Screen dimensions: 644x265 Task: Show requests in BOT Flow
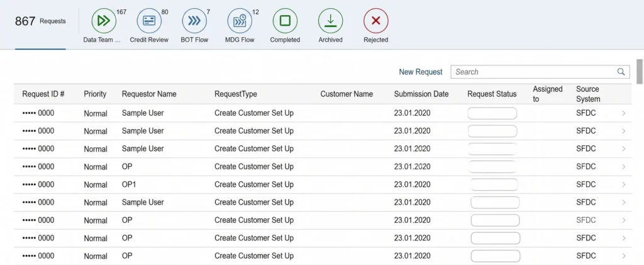(194, 21)
